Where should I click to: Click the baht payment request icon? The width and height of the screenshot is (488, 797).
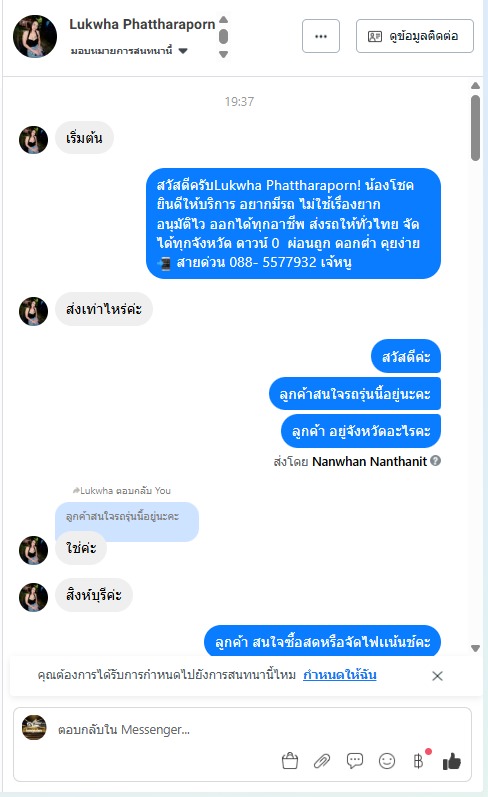(418, 760)
